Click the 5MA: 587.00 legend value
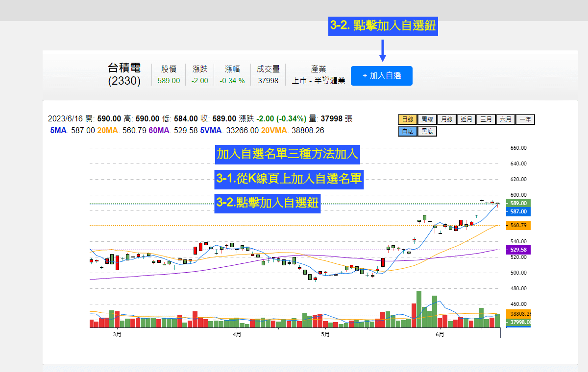 coord(73,131)
